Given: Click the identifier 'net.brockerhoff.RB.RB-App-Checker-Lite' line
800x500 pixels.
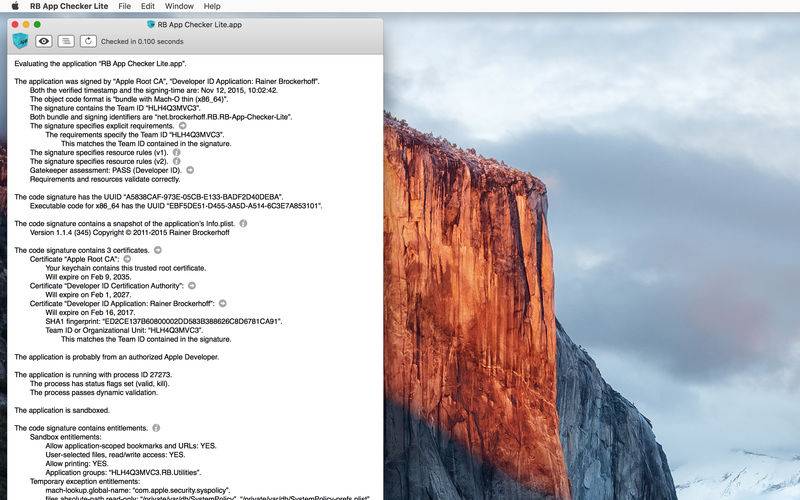Looking at the screenshot, I should (x=161, y=117).
